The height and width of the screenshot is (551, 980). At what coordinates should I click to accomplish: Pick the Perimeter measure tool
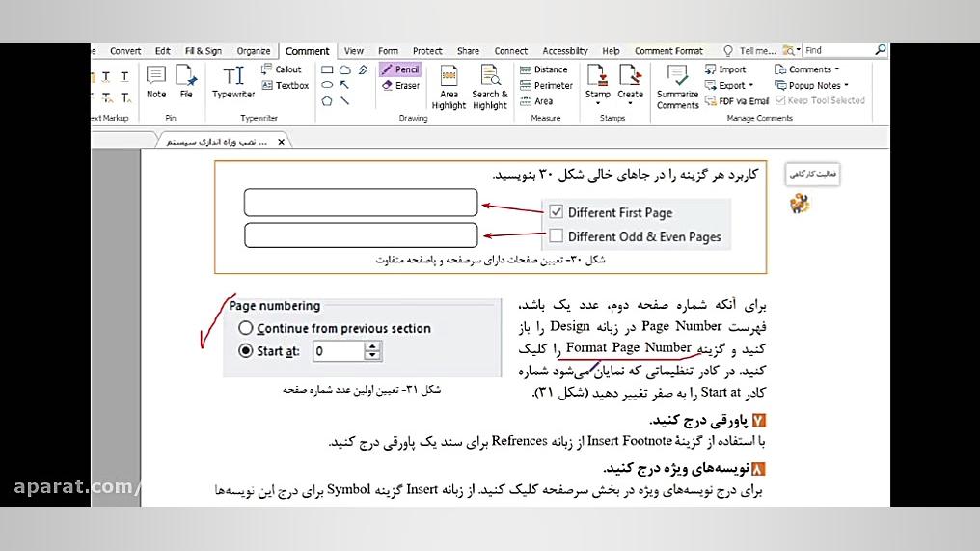point(546,86)
